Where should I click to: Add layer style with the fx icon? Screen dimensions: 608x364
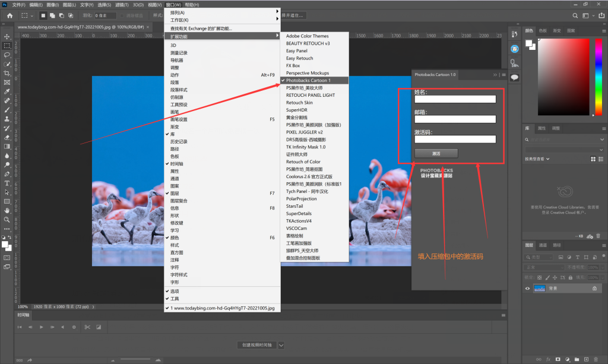point(548,359)
